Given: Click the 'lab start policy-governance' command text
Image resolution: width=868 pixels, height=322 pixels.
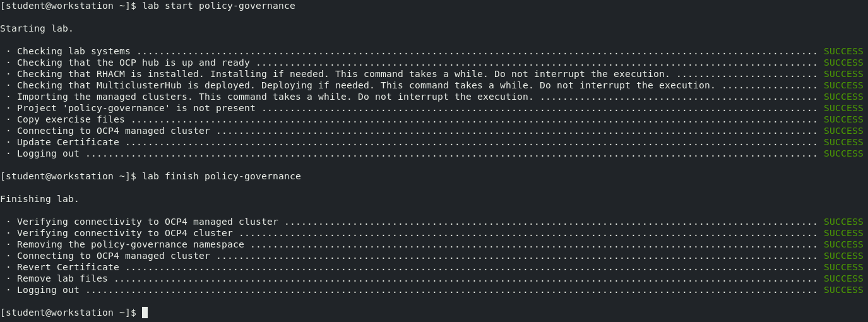Looking at the screenshot, I should [218, 6].
